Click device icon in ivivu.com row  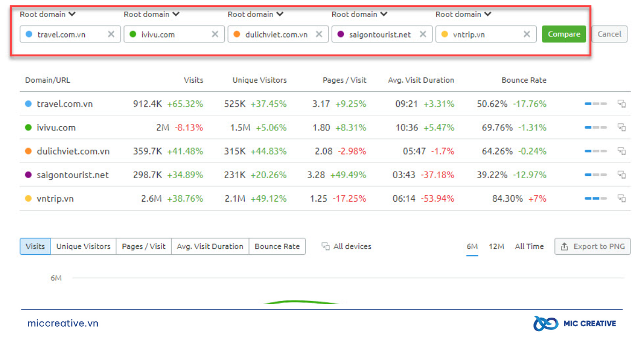coord(621,127)
